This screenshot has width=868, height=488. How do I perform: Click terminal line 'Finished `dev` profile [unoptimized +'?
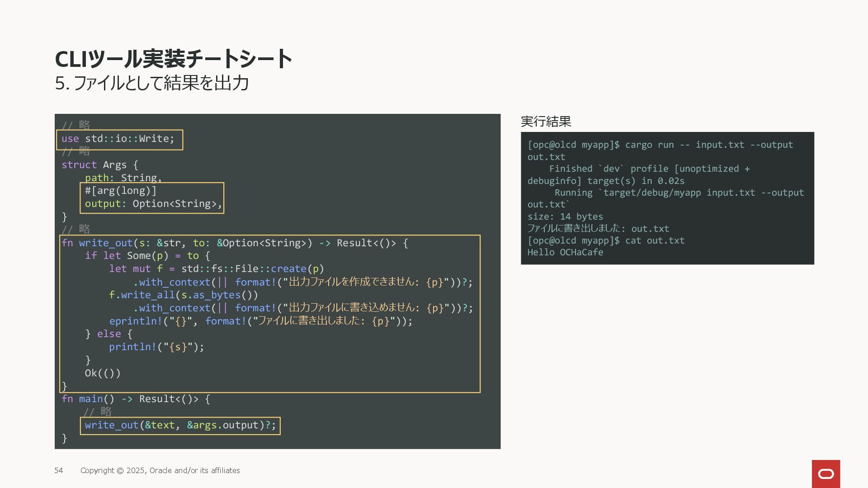click(649, 169)
